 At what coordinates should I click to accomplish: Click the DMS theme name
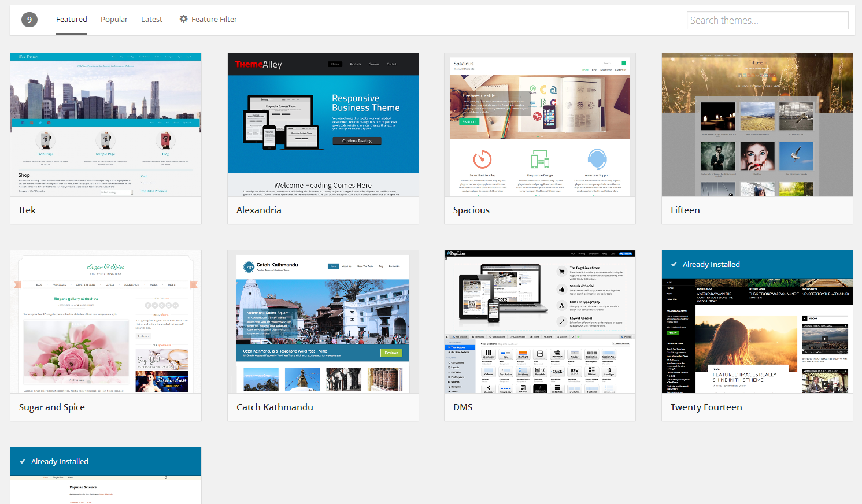click(x=463, y=407)
